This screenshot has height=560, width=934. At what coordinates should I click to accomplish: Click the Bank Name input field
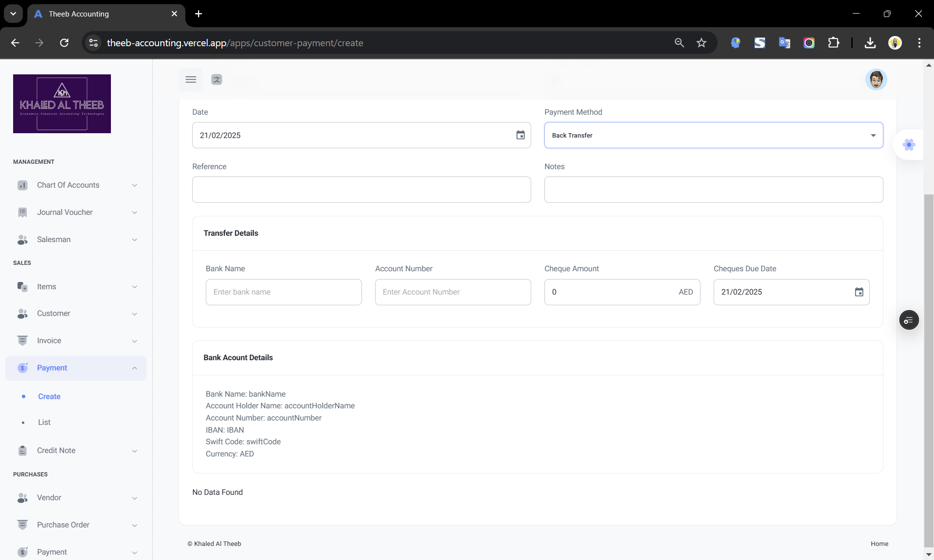(x=284, y=292)
